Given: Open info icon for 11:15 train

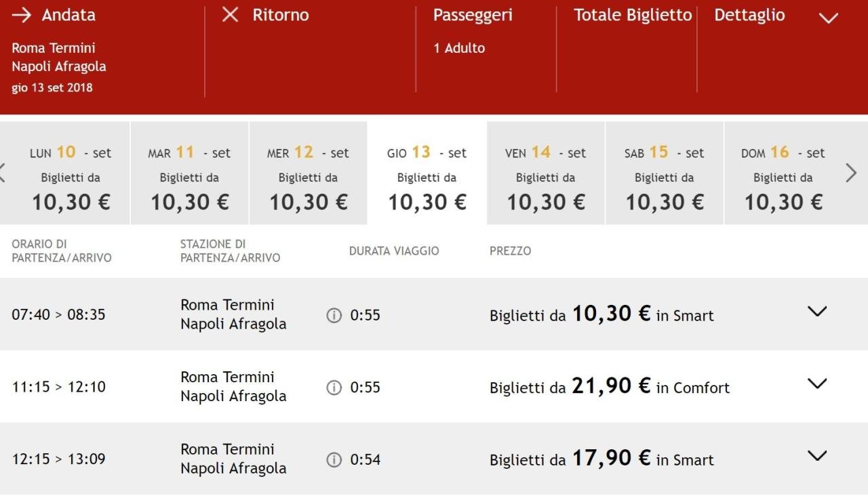Looking at the screenshot, I should pyautogui.click(x=334, y=388).
